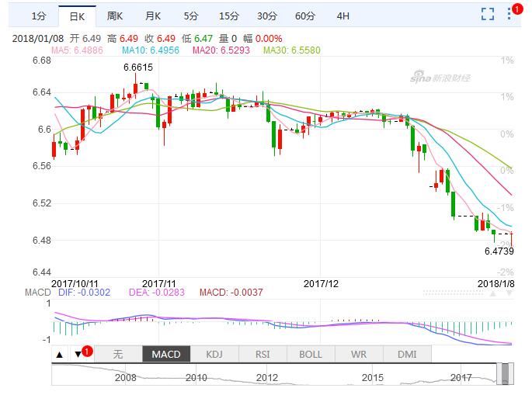This screenshot has width=532, height=395.
Task: Enter fullscreen chart view
Action: (x=488, y=13)
